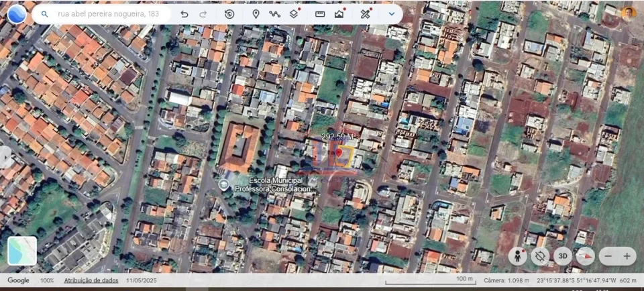
Task: Open the Atribuição de dados link
Action: [91, 280]
